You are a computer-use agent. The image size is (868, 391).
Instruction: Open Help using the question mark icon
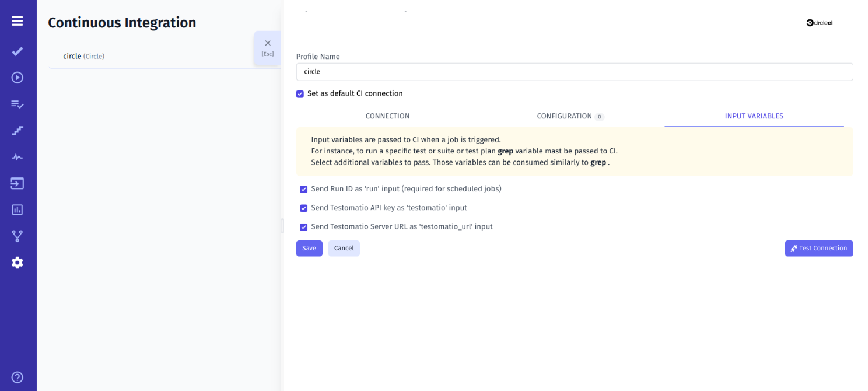point(17,377)
